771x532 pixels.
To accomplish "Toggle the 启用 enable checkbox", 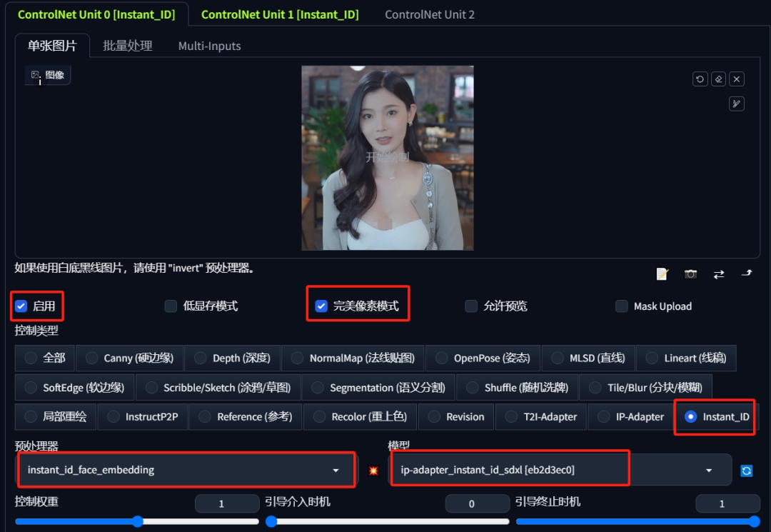I will coord(21,306).
